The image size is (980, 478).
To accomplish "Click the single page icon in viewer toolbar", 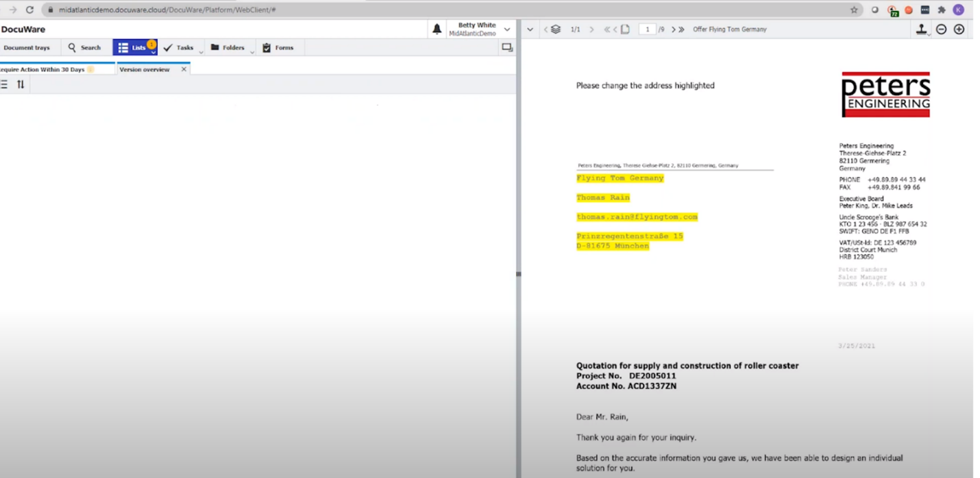I will pos(625,29).
